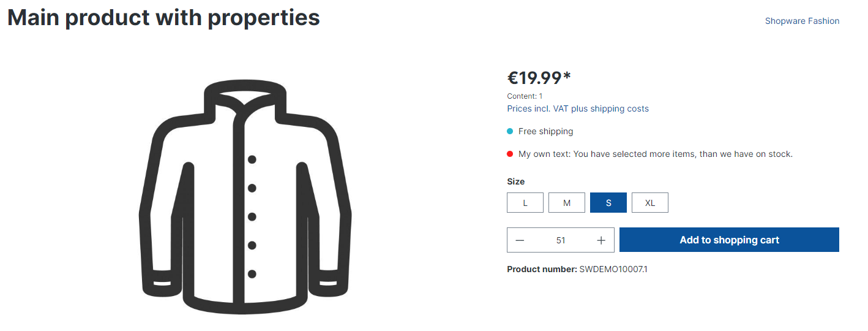Screen dimensions: 868x331
Task: Click the Free shipping label
Action: 545,131
